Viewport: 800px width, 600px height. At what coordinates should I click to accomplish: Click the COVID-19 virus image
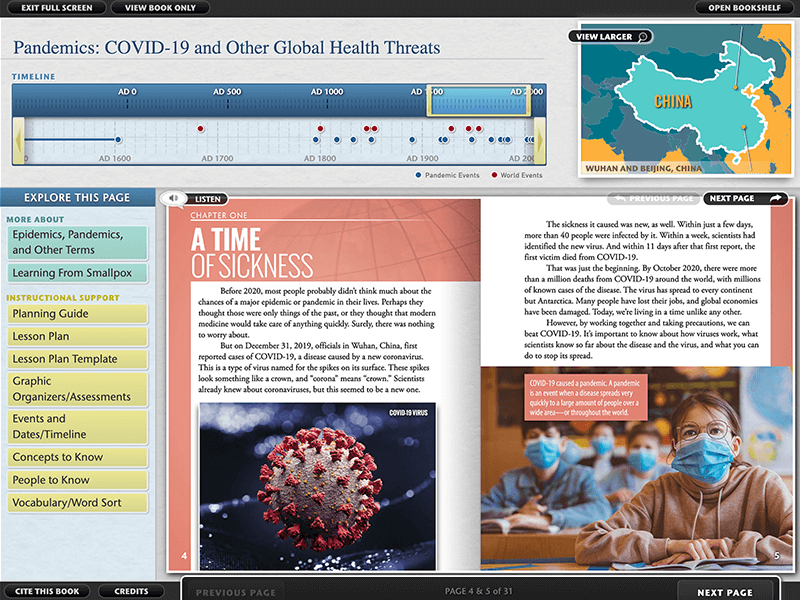[x=317, y=486]
